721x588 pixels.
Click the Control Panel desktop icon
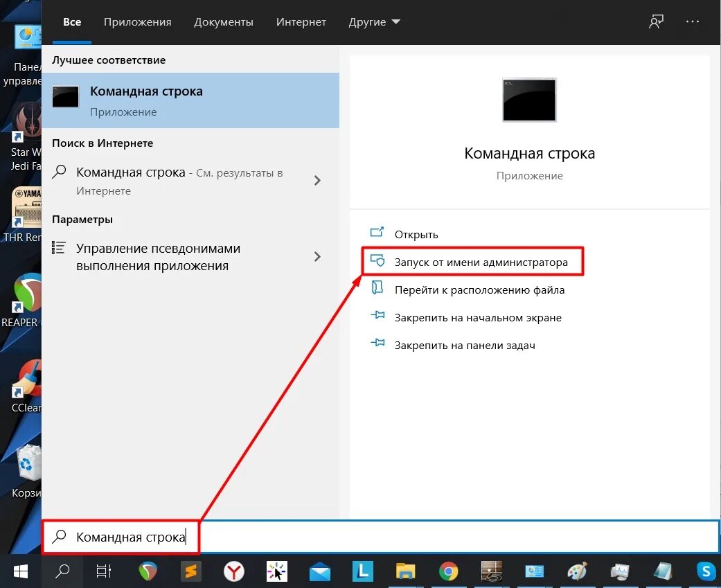[x=23, y=55]
